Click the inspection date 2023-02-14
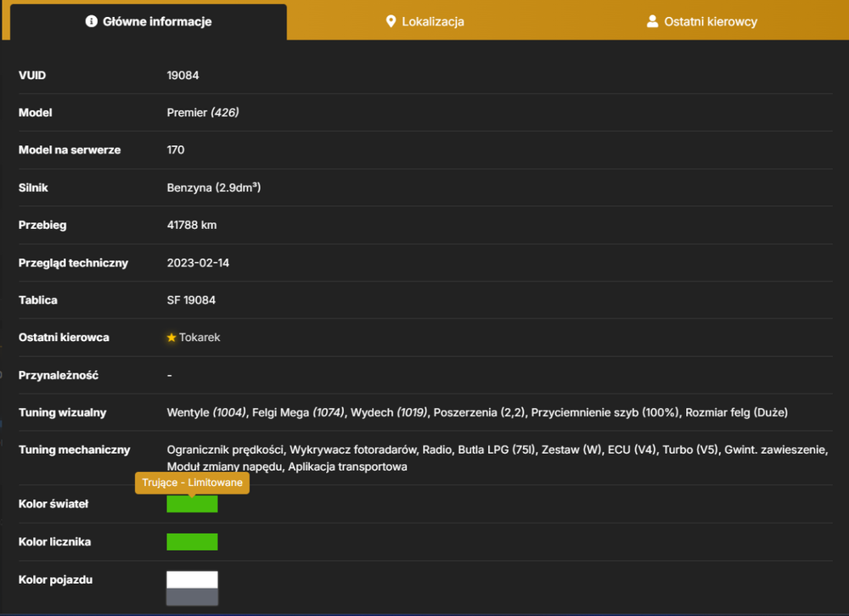The width and height of the screenshot is (849, 616). (198, 262)
